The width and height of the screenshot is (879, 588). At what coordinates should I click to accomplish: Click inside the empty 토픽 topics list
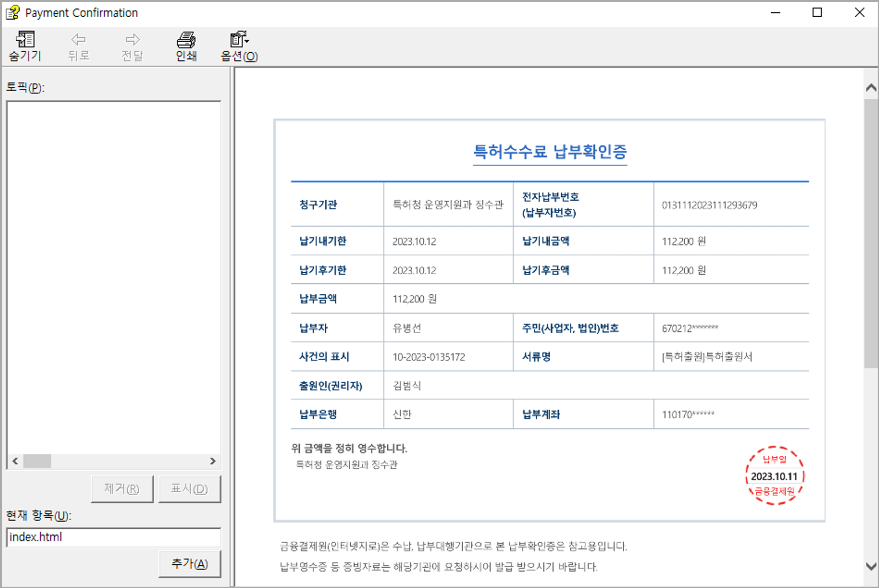tap(113, 277)
